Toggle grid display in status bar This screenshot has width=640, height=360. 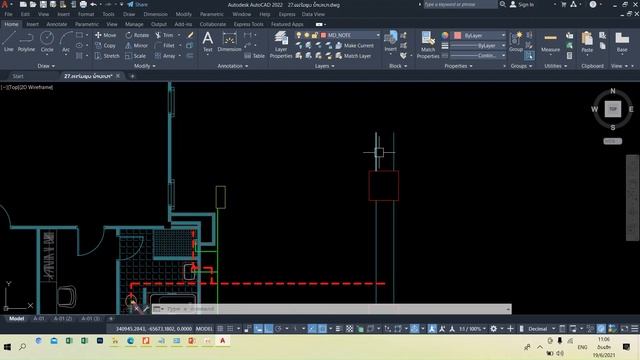click(220, 329)
